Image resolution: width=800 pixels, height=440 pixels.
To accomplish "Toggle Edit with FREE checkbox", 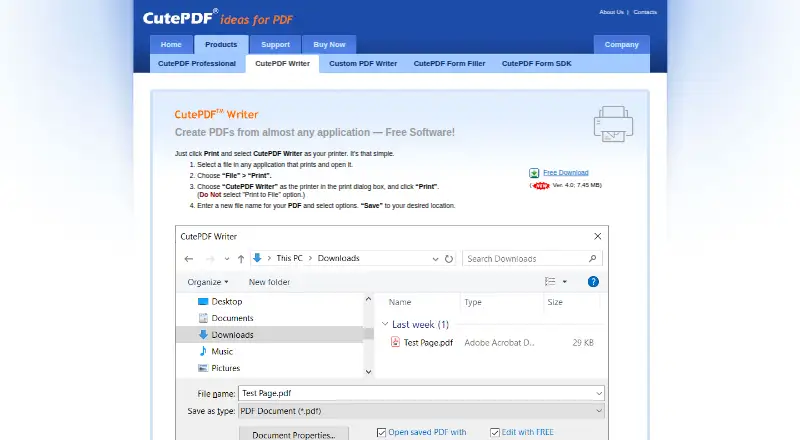I will pos(494,432).
